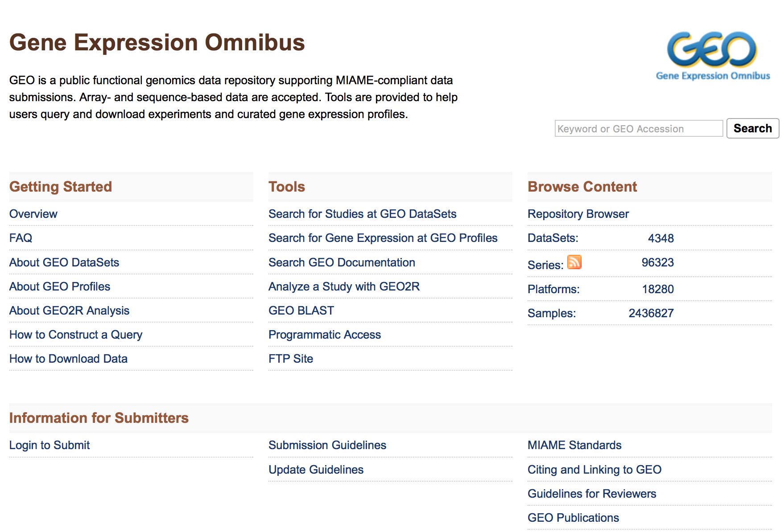Open the Series RSS feed icon
Viewport: 784px width, 532px height.
pos(574,262)
